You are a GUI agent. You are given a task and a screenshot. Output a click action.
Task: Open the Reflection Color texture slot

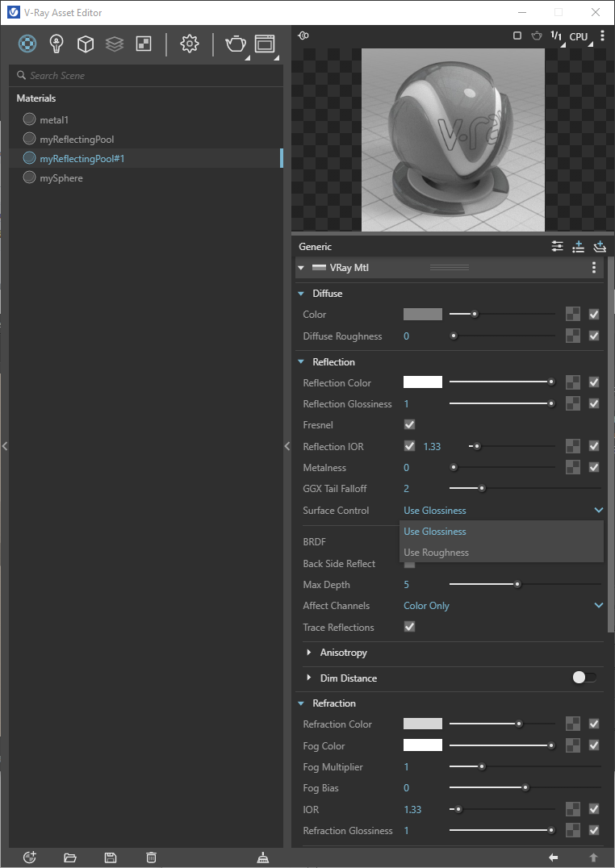tap(573, 382)
